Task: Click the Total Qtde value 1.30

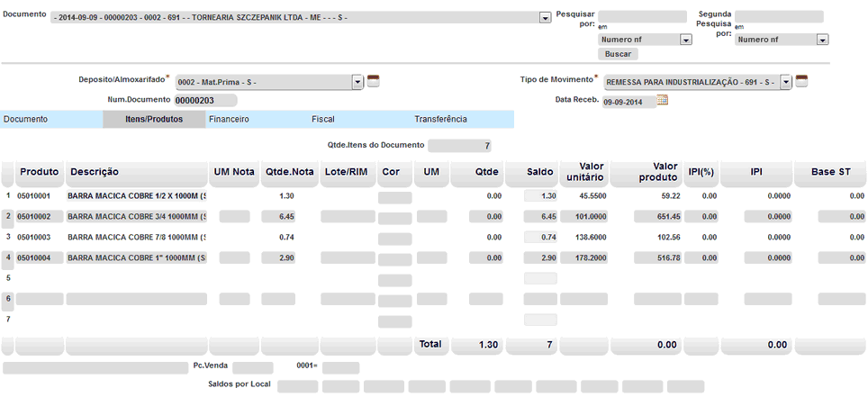Action: [476, 345]
